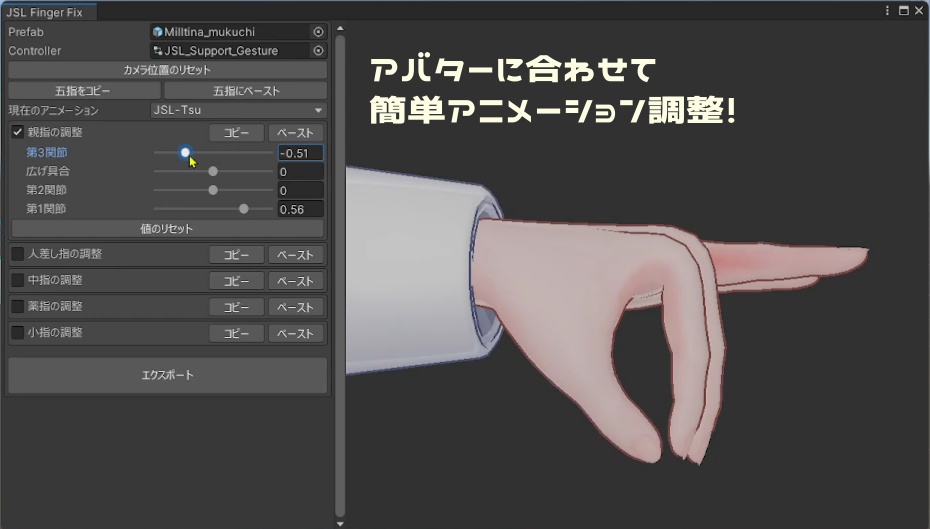This screenshot has height=529, width=930.
Task: Click the 広げ具合 slider handle
Action: (x=213, y=171)
